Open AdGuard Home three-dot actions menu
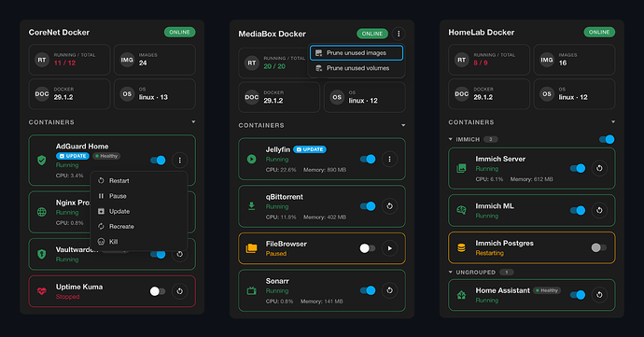This screenshot has width=644, height=337. (x=179, y=161)
